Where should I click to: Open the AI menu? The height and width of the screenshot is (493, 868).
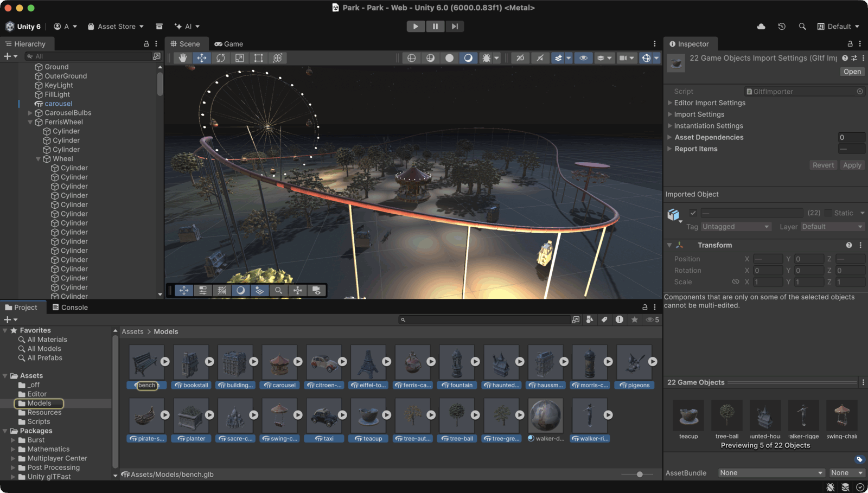point(187,27)
